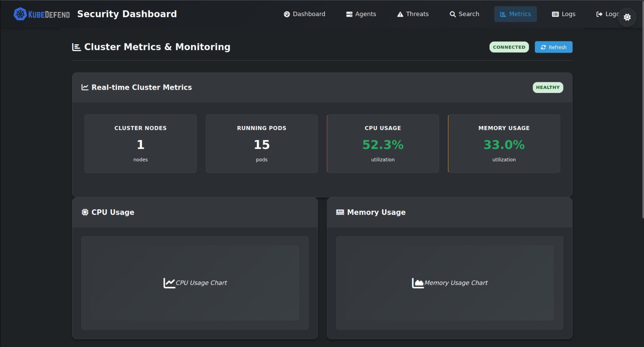Select the Running Pods metric card
Viewport: 644px width, 347px height.
click(262, 144)
